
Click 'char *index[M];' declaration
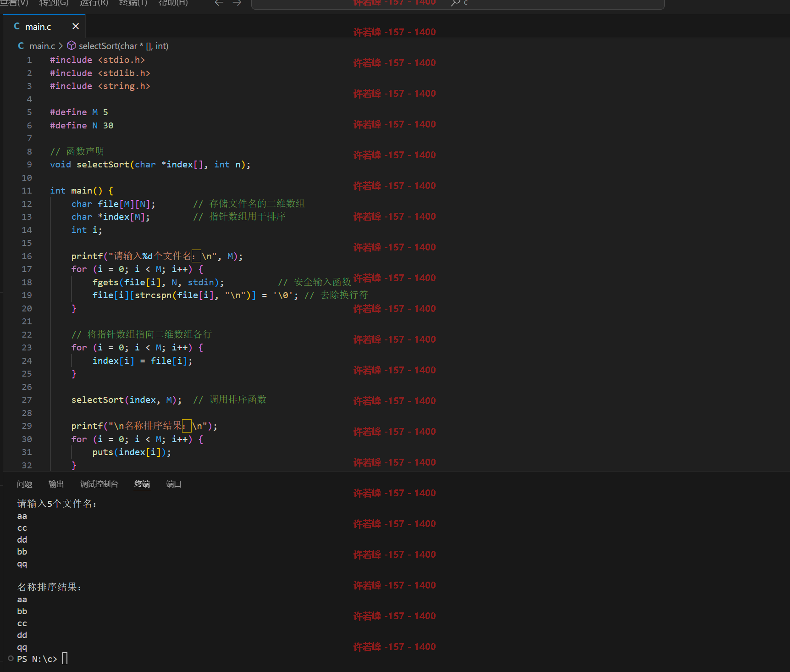(x=110, y=217)
